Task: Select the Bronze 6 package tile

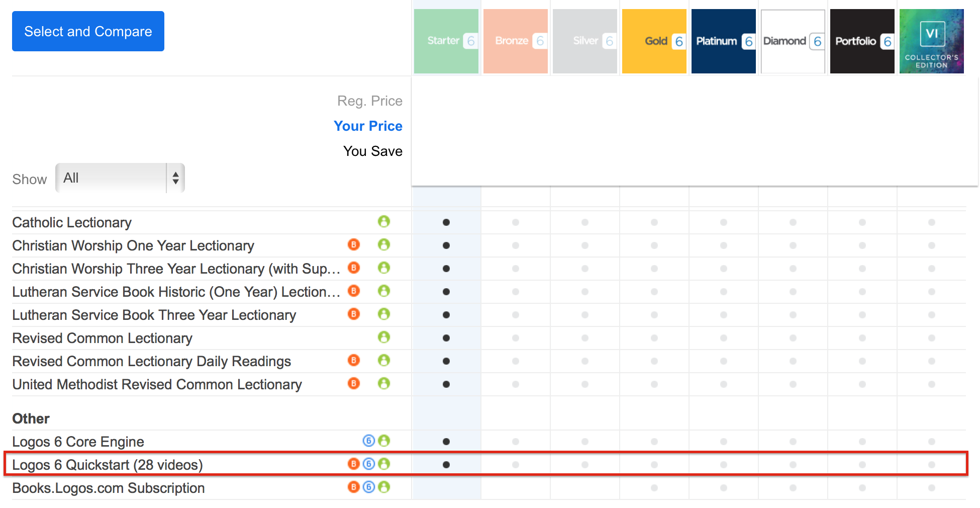Action: [x=516, y=41]
